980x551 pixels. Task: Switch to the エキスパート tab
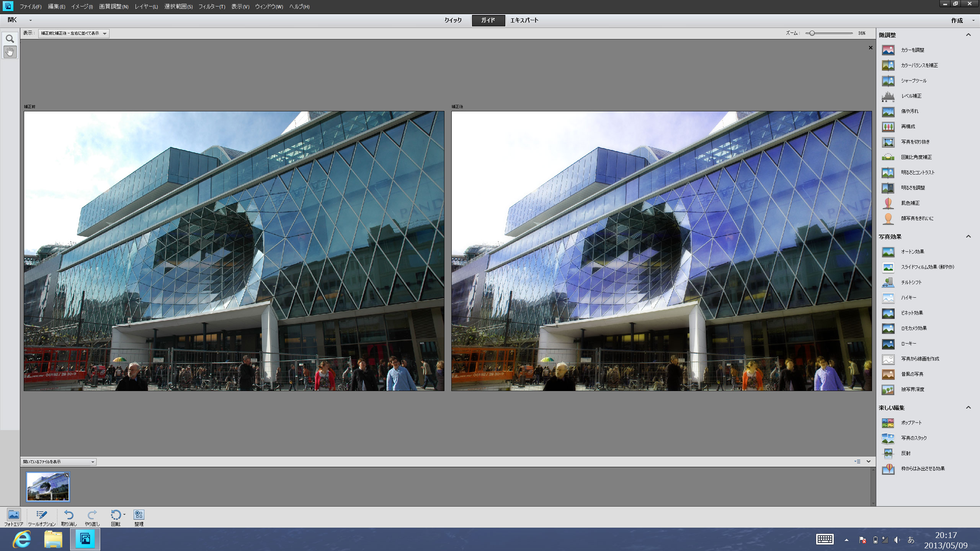coord(524,20)
